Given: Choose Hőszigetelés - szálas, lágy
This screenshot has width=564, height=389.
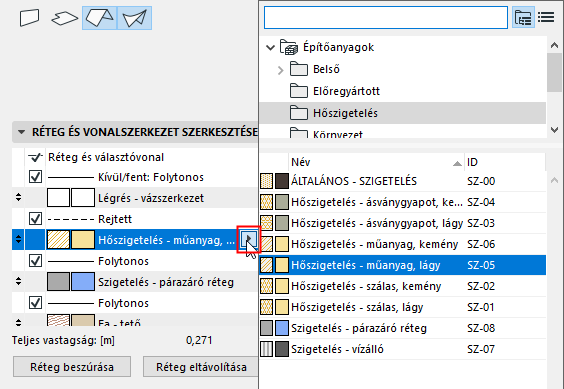Looking at the screenshot, I should tap(402, 307).
